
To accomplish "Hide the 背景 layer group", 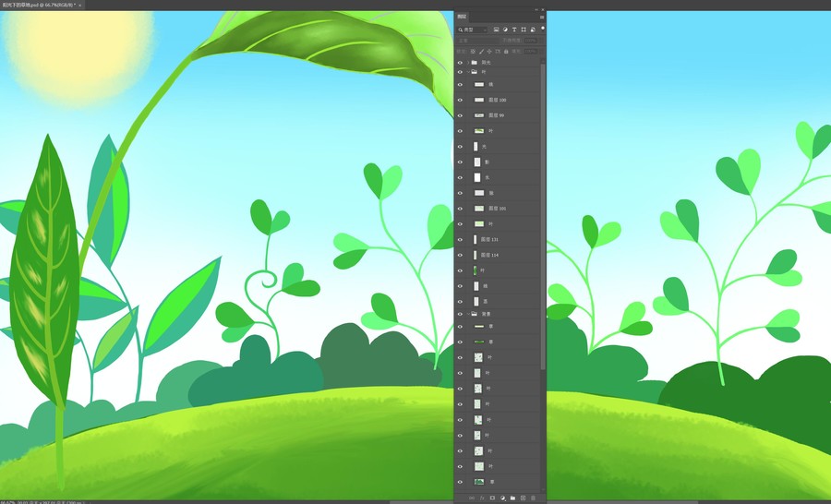I will (460, 314).
